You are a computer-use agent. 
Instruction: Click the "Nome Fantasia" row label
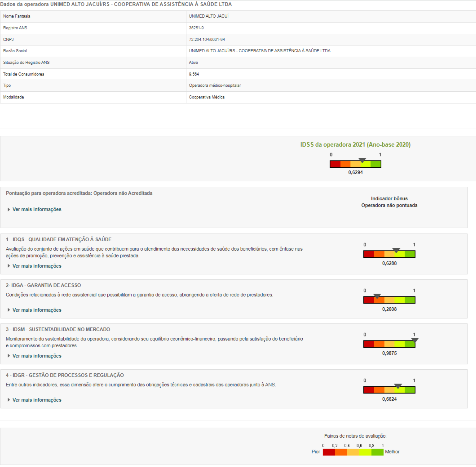tap(17, 16)
